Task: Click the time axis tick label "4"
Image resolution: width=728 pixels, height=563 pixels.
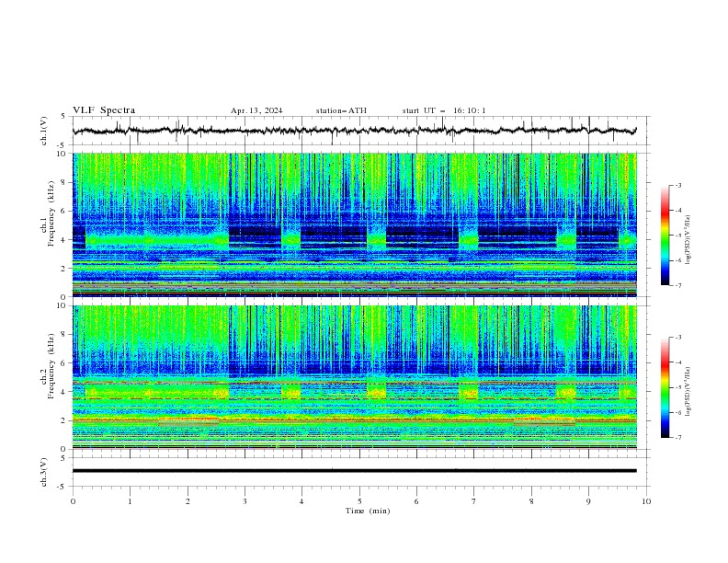Action: [x=301, y=501]
